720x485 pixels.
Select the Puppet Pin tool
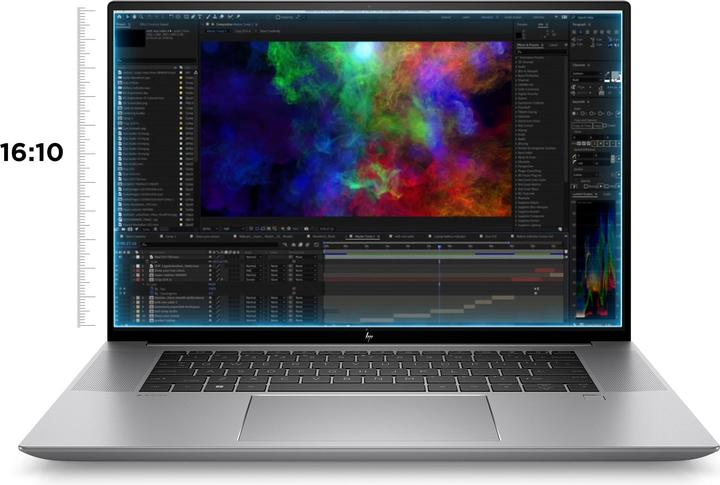coord(238,17)
